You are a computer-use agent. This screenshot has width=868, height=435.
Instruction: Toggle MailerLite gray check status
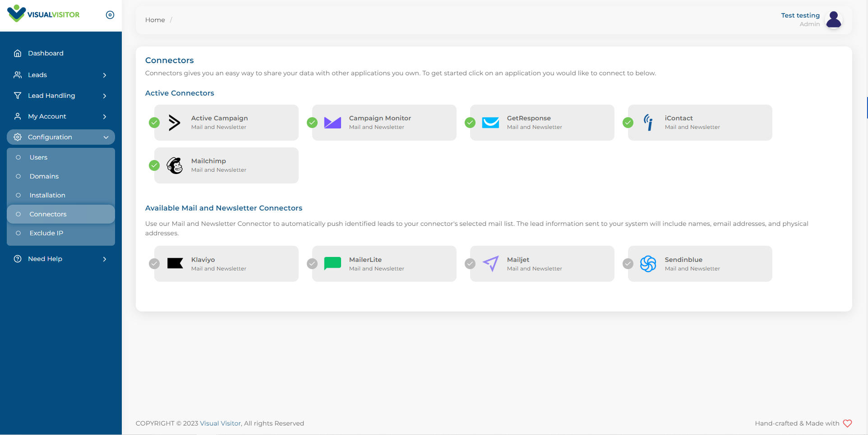tap(312, 264)
